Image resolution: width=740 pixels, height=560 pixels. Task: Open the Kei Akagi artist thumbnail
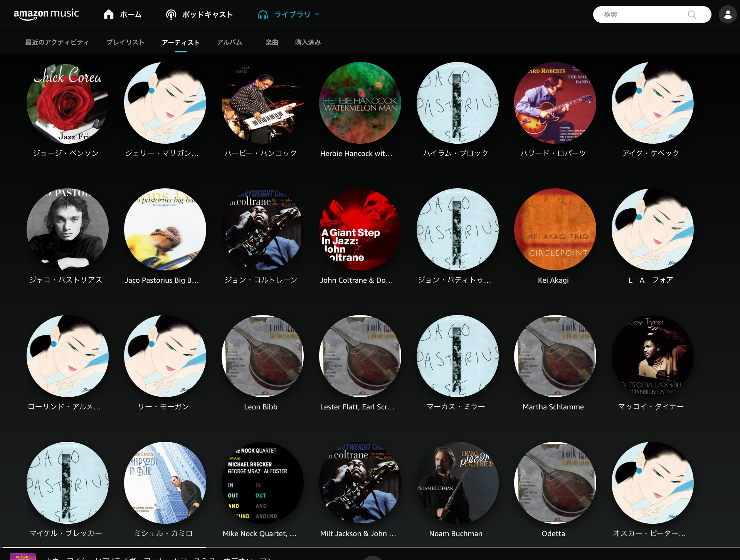tap(555, 230)
